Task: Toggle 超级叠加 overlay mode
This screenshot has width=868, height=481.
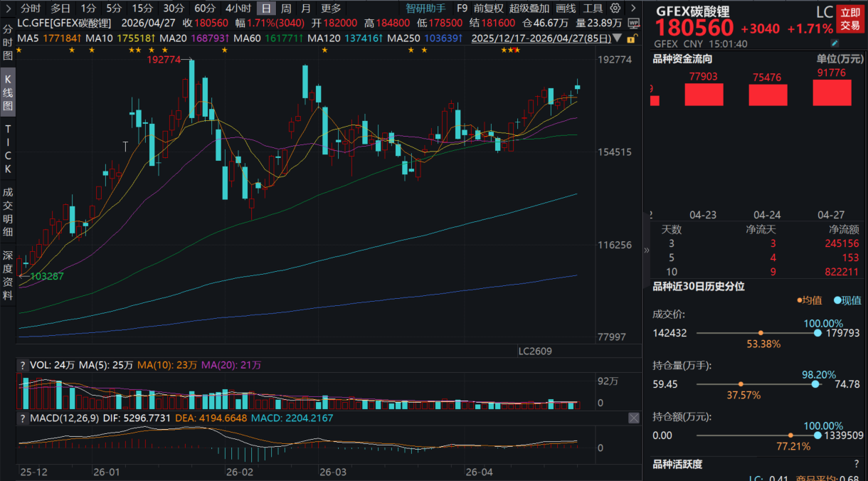Action: tap(529, 9)
